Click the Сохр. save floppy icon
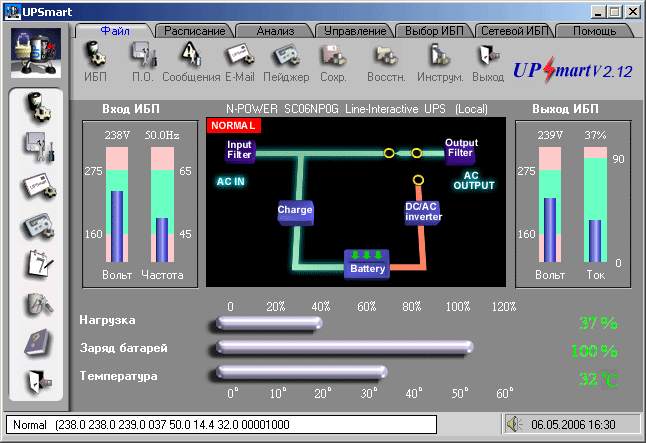This screenshot has width=646, height=443. point(333,61)
